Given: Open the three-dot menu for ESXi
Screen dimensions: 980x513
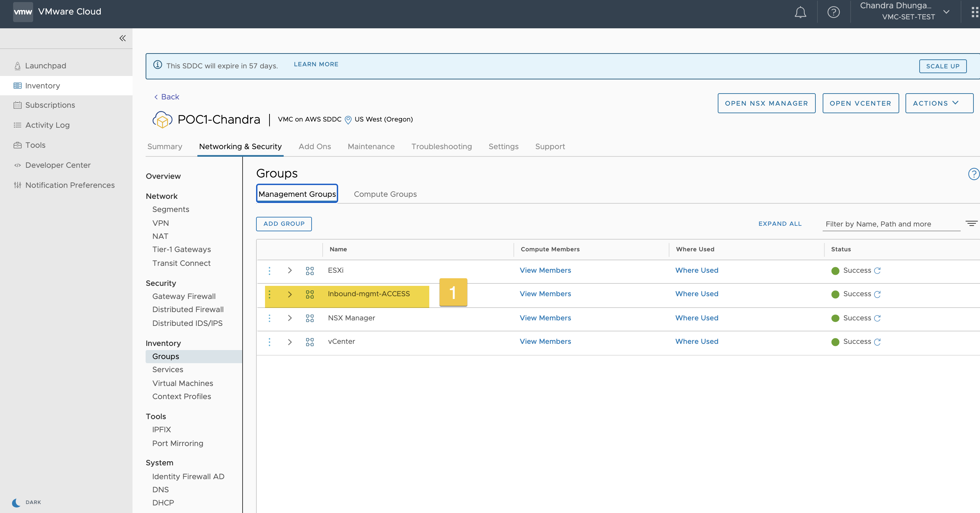Looking at the screenshot, I should (x=269, y=271).
